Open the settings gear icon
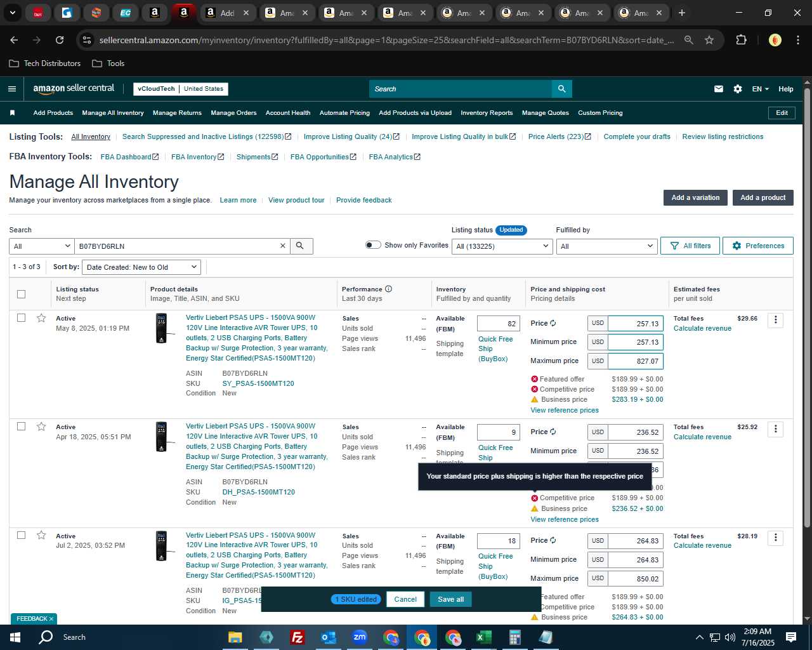The width and height of the screenshot is (812, 650). tap(738, 89)
